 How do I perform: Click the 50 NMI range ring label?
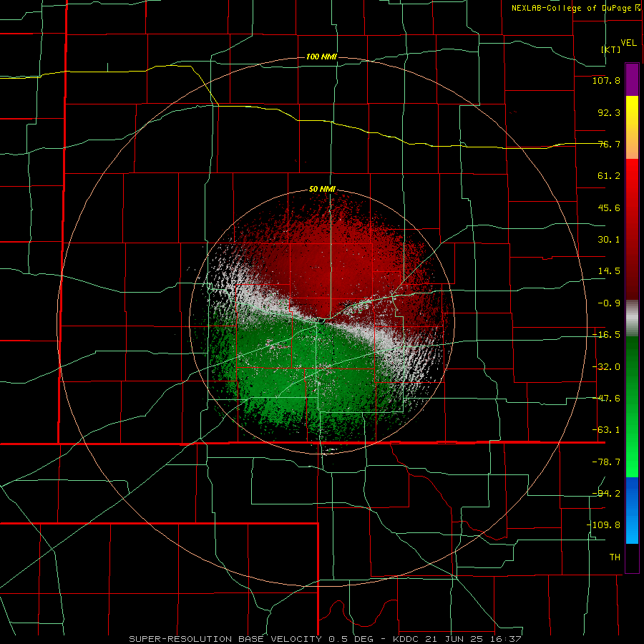(322, 189)
